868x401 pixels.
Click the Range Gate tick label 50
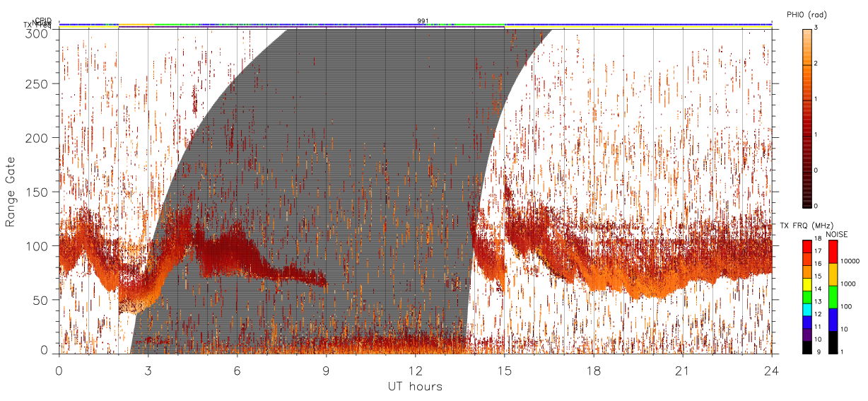tap(41, 299)
